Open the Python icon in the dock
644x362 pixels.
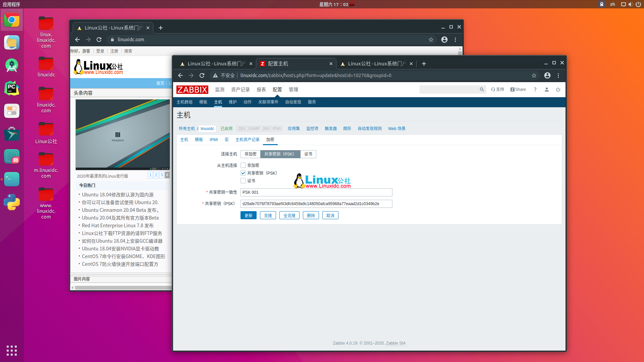pos(12,202)
